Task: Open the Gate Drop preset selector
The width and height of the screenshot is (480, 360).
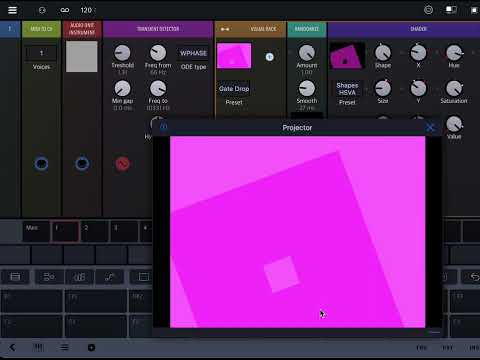Action: (x=234, y=89)
